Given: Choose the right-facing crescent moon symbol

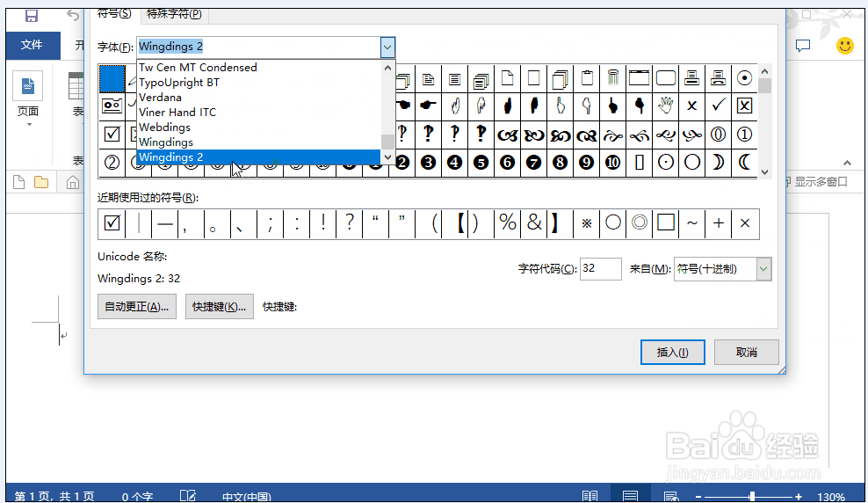Looking at the screenshot, I should coord(718,163).
